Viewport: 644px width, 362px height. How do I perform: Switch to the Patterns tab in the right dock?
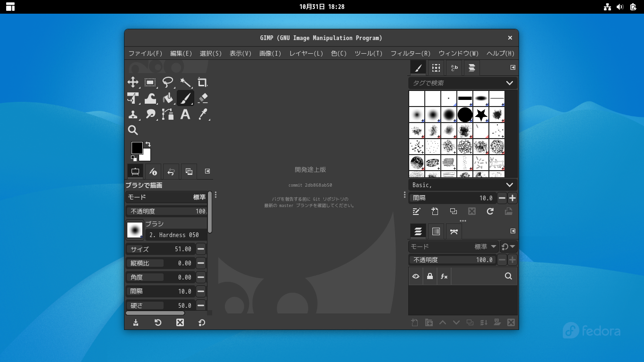click(x=436, y=68)
